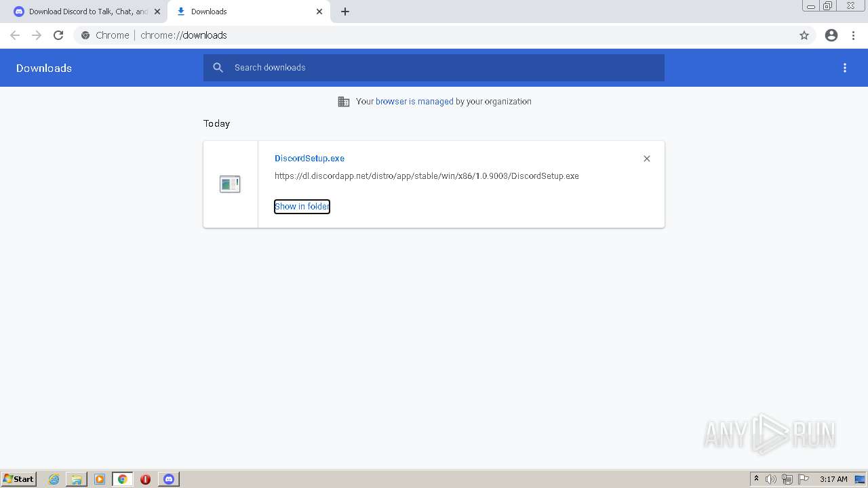Image resolution: width=868 pixels, height=488 pixels.
Task: Open the Action Center flag icon
Action: pos(804,479)
